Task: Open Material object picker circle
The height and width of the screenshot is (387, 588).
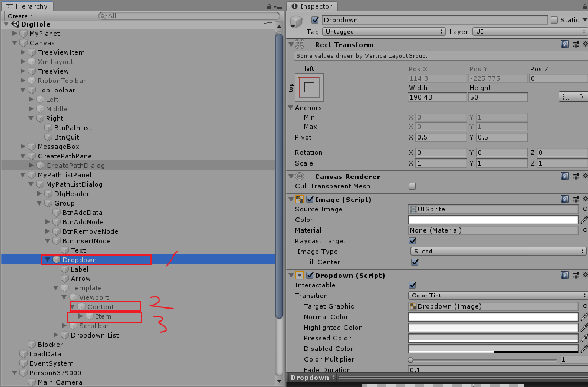Action: pos(585,230)
